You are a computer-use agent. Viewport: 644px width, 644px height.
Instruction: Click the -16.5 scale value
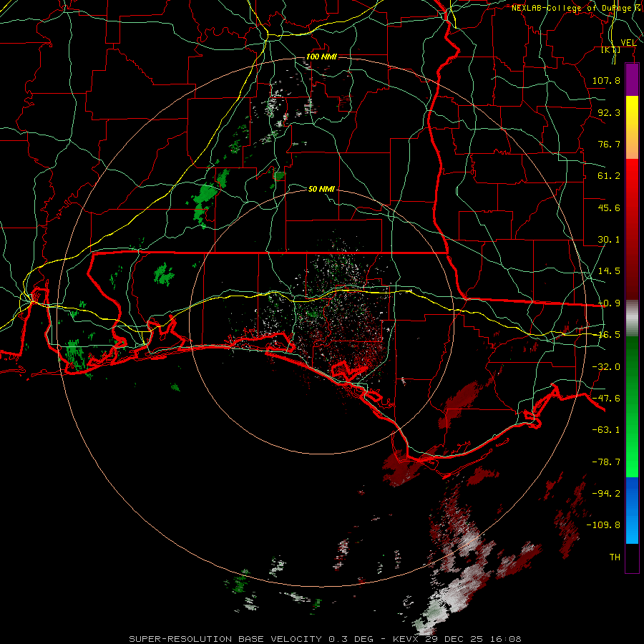tap(609, 335)
